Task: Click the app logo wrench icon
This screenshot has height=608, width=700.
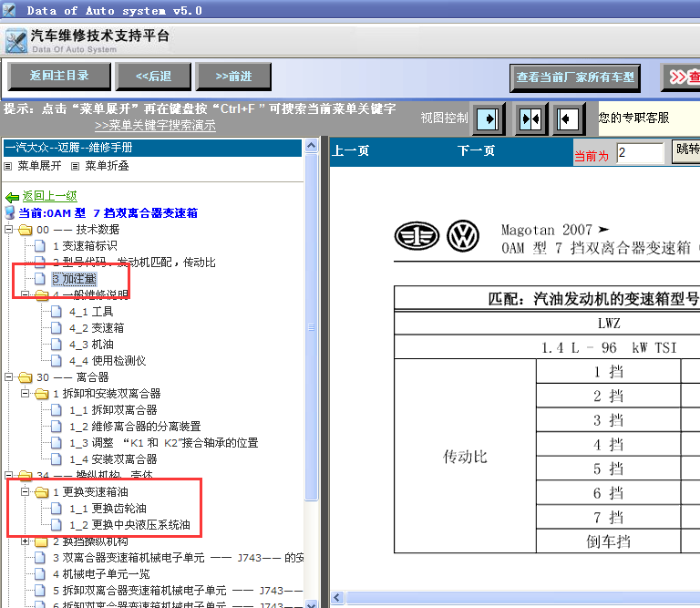Action: 15,41
